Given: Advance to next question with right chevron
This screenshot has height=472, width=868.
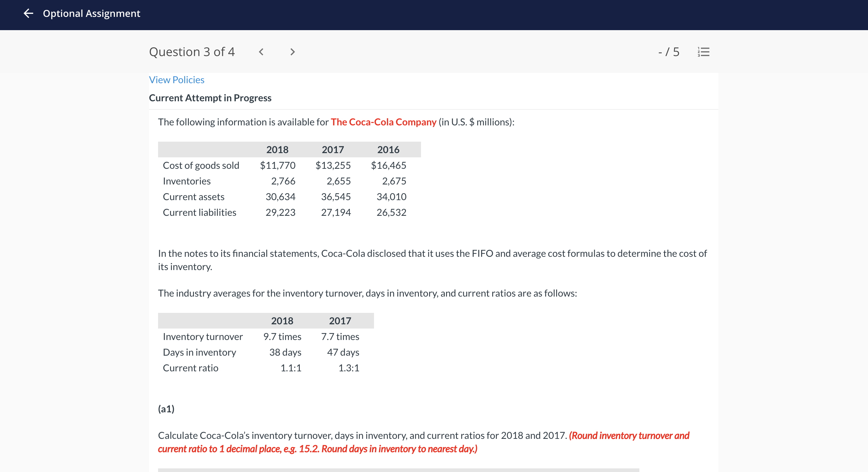Looking at the screenshot, I should tap(292, 52).
